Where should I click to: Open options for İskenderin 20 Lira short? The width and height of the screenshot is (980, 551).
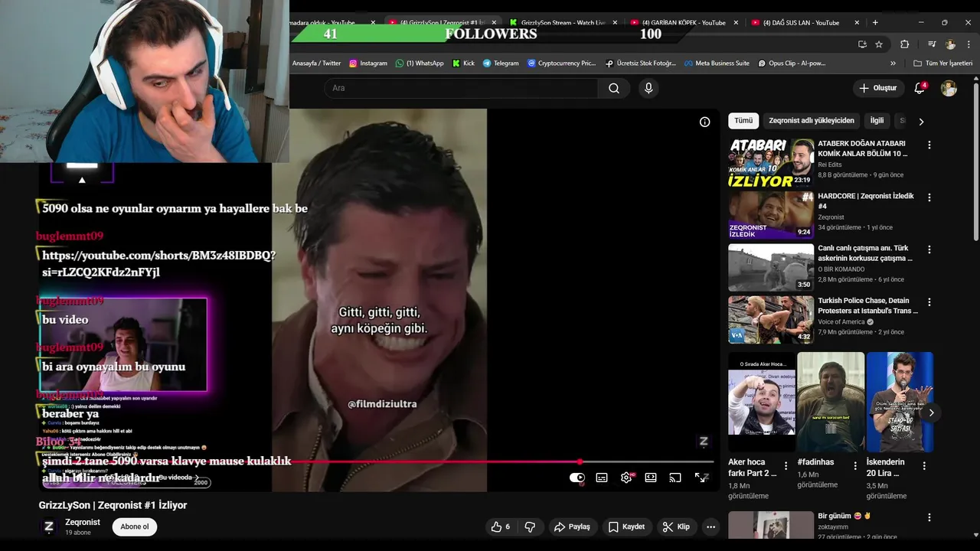pos(923,465)
